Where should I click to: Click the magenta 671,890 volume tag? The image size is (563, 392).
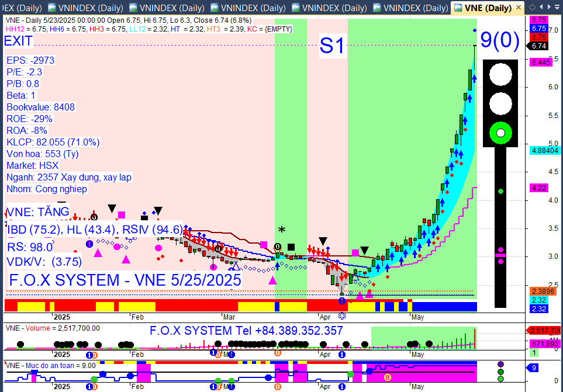pyautogui.click(x=544, y=344)
